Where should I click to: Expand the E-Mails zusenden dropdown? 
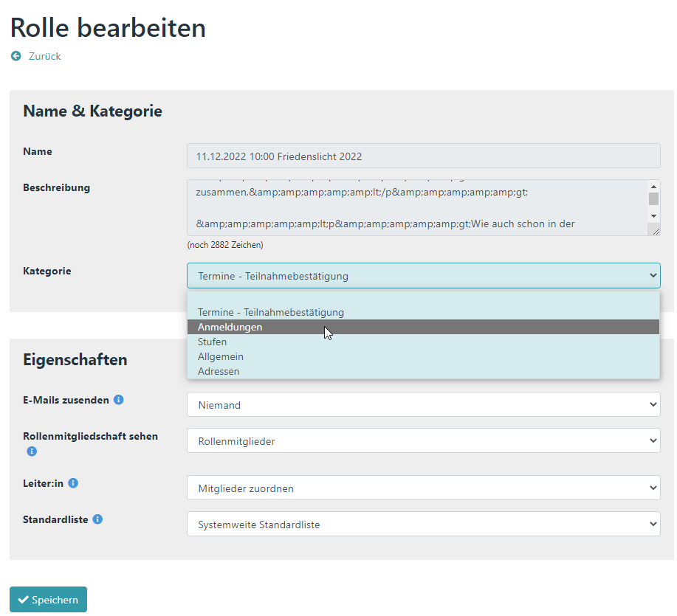click(423, 405)
